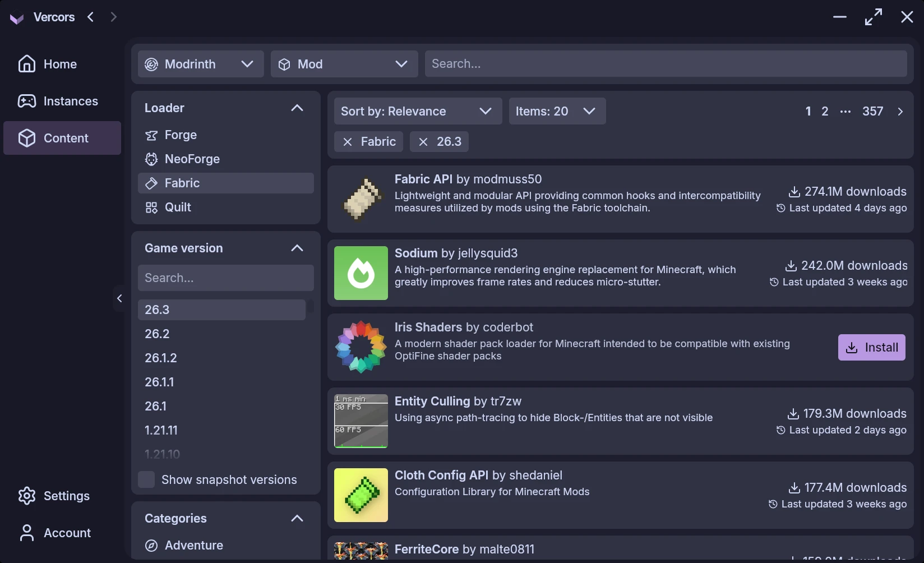This screenshot has height=563, width=924.
Task: Go forward with the right arrow
Action: [114, 17]
